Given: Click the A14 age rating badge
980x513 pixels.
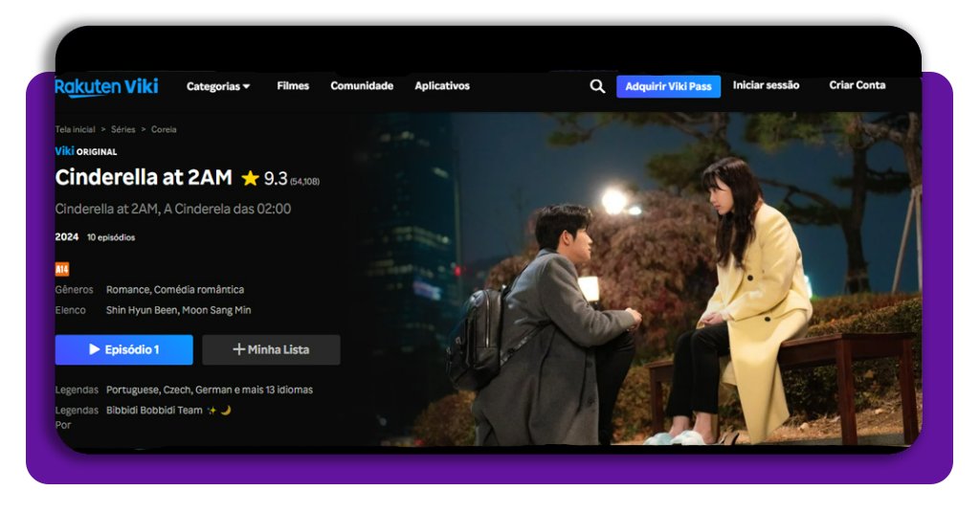Looking at the screenshot, I should pos(62,269).
